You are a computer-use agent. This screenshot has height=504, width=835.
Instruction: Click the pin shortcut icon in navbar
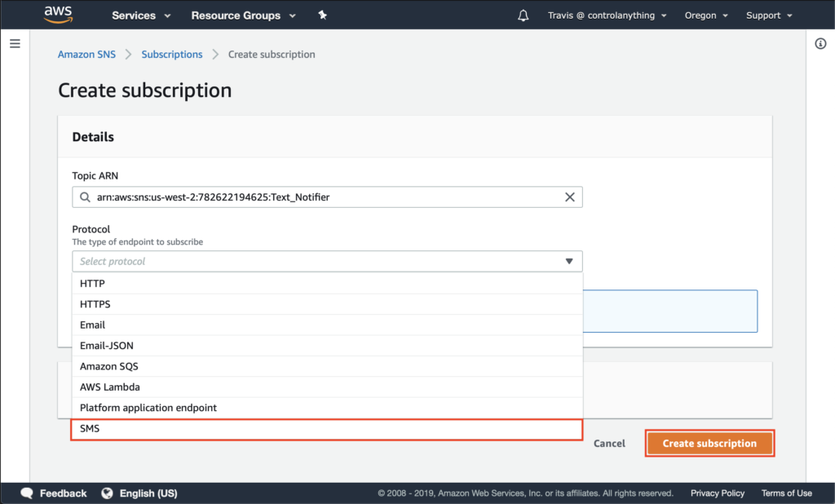click(x=323, y=15)
